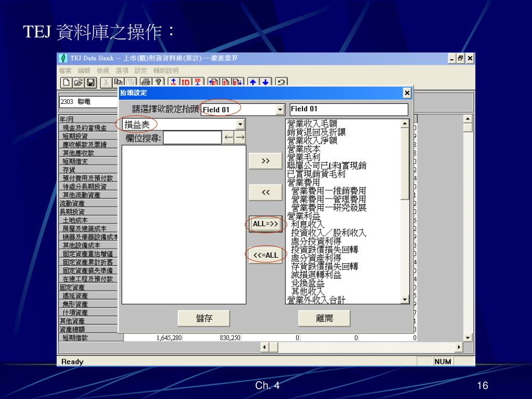The image size is (532, 399).
Task: Click main window horizontal scrollbar right arrow
Action: [459, 347]
